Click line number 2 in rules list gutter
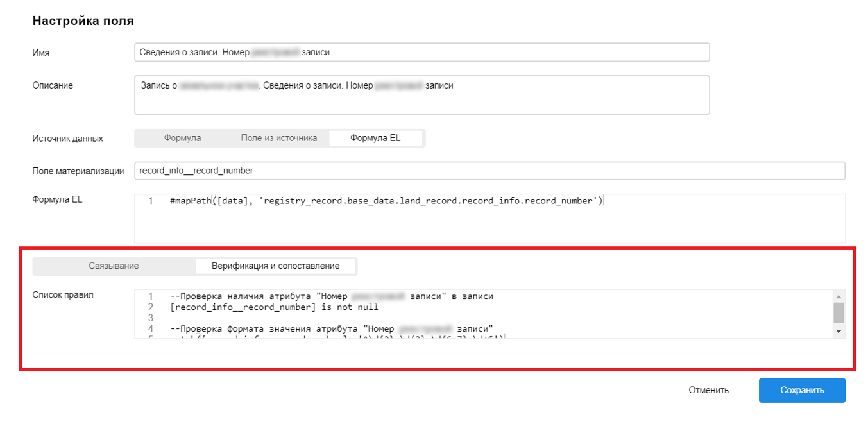The image size is (868, 424). pyautogui.click(x=151, y=307)
